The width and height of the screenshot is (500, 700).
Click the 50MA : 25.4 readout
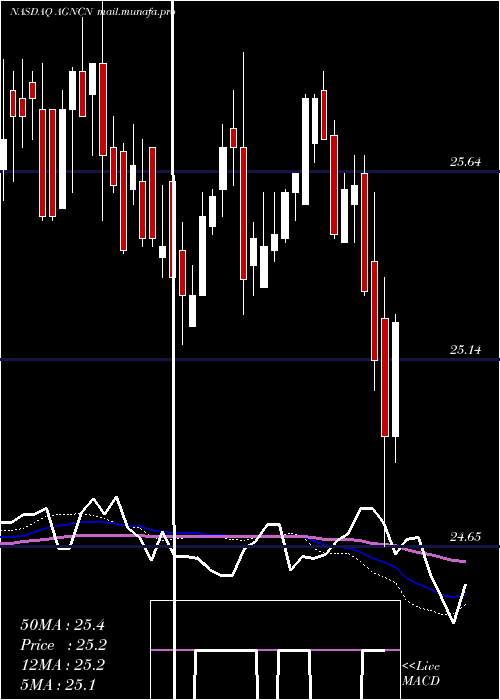(62, 625)
